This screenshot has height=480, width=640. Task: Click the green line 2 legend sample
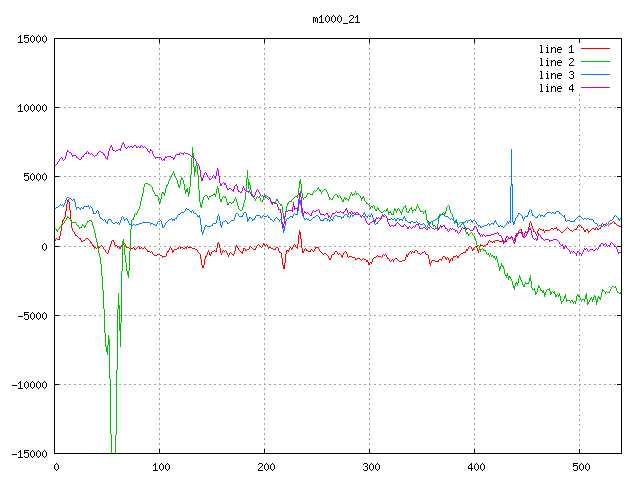tap(596, 62)
